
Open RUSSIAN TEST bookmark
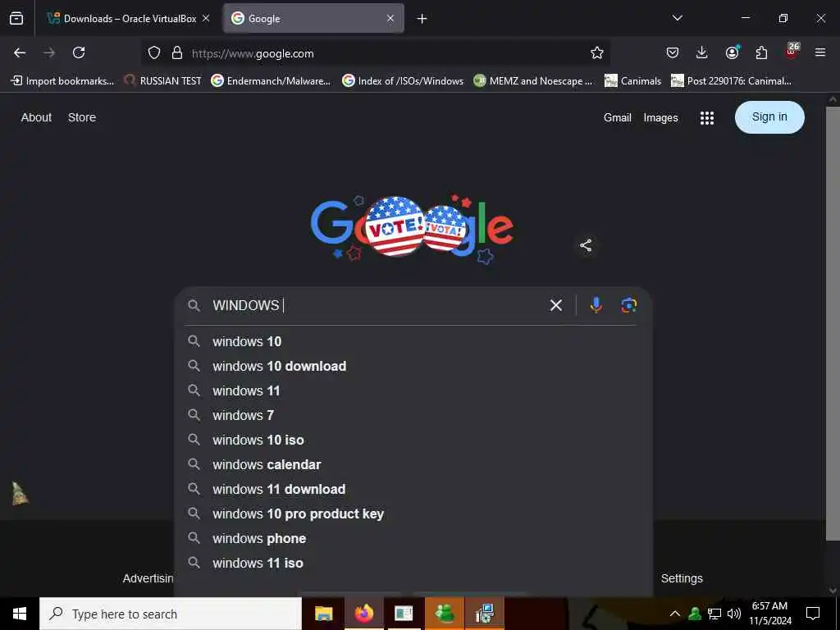point(163,81)
